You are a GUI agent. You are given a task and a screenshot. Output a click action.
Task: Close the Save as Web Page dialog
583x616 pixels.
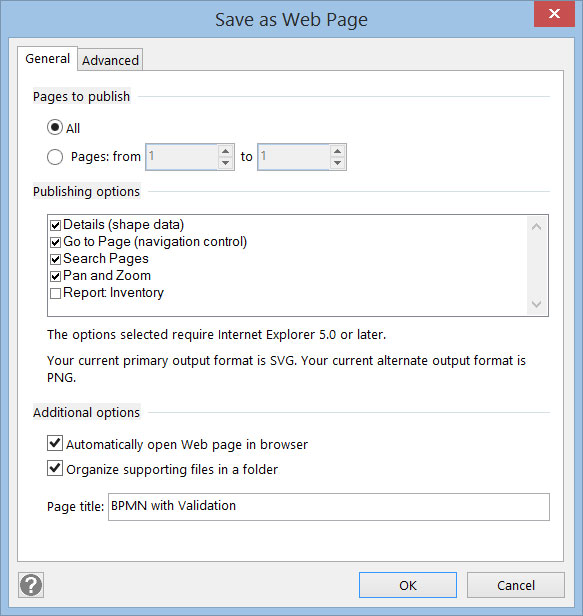(x=554, y=14)
